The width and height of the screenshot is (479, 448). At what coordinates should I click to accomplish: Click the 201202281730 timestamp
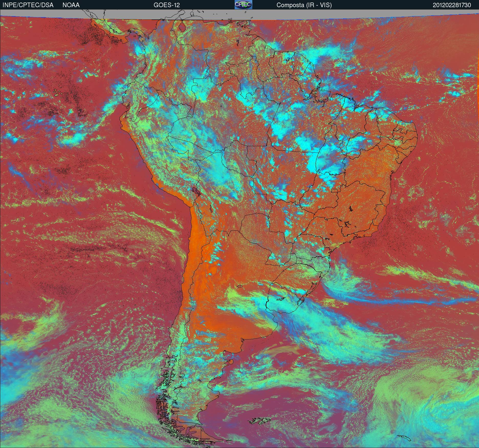(x=452, y=5)
